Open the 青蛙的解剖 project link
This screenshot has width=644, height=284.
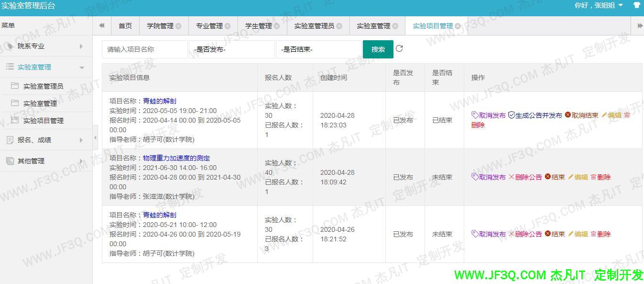[159, 101]
